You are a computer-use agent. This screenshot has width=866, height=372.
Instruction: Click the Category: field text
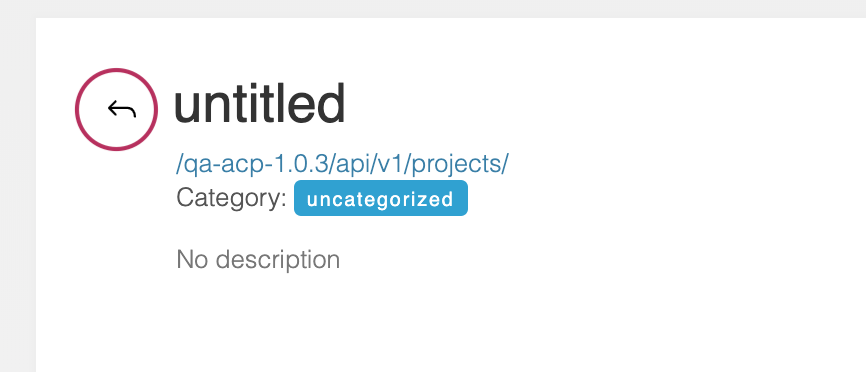pyautogui.click(x=231, y=198)
